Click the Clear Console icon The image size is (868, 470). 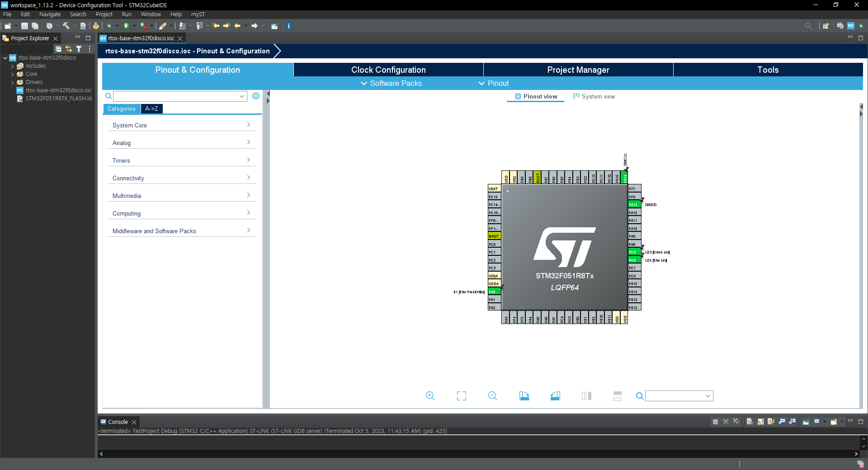(750, 422)
